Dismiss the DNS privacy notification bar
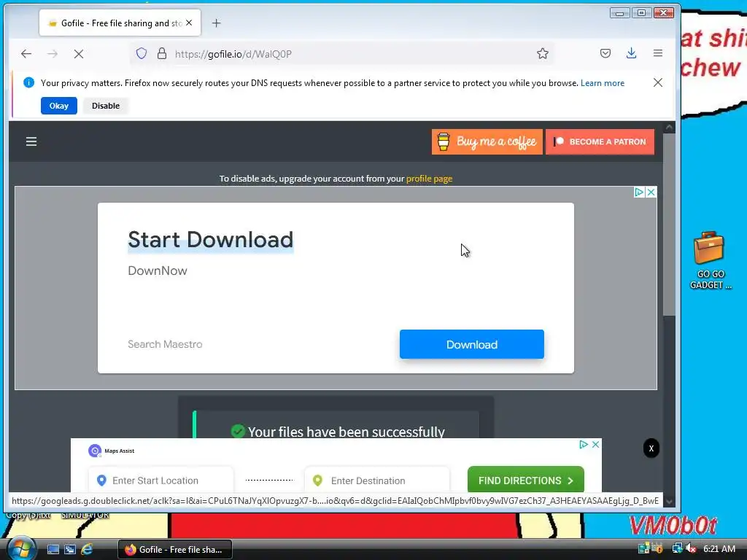Screen dimensions: 747x560 pos(658,82)
